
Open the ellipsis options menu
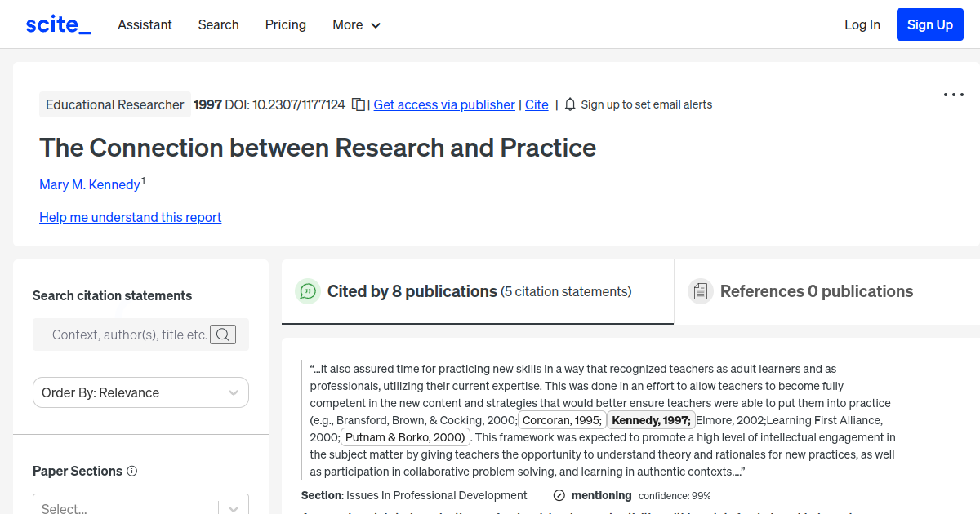pyautogui.click(x=953, y=95)
